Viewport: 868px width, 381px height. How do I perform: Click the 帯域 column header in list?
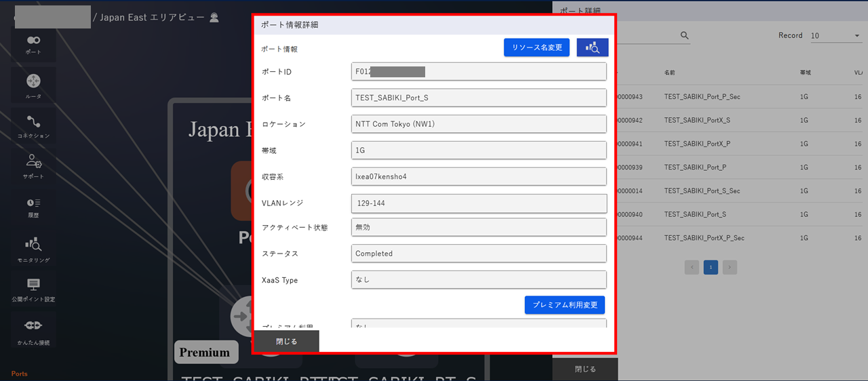pos(806,71)
